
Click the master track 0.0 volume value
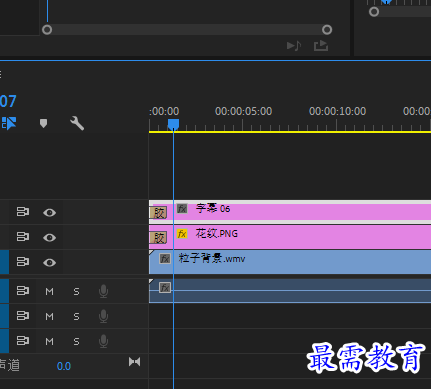[64, 366]
